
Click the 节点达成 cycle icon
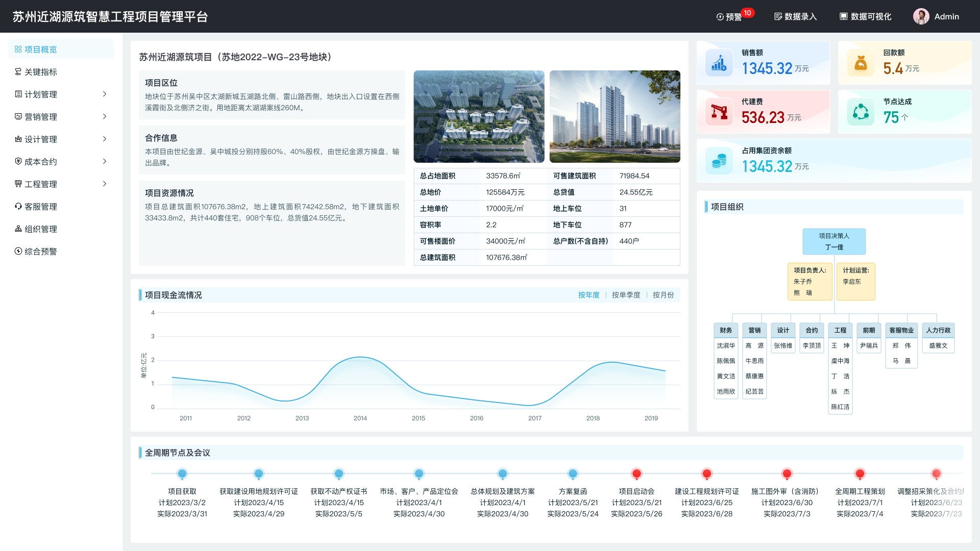[x=861, y=112]
